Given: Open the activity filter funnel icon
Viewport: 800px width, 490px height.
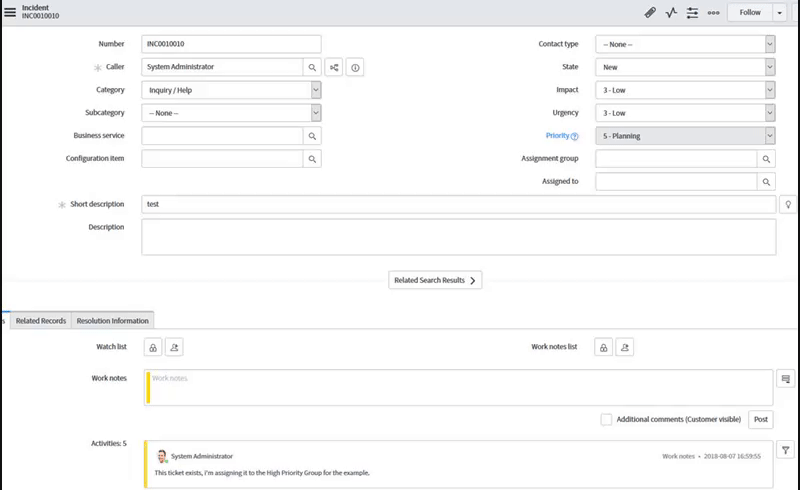Looking at the screenshot, I should pyautogui.click(x=786, y=451).
